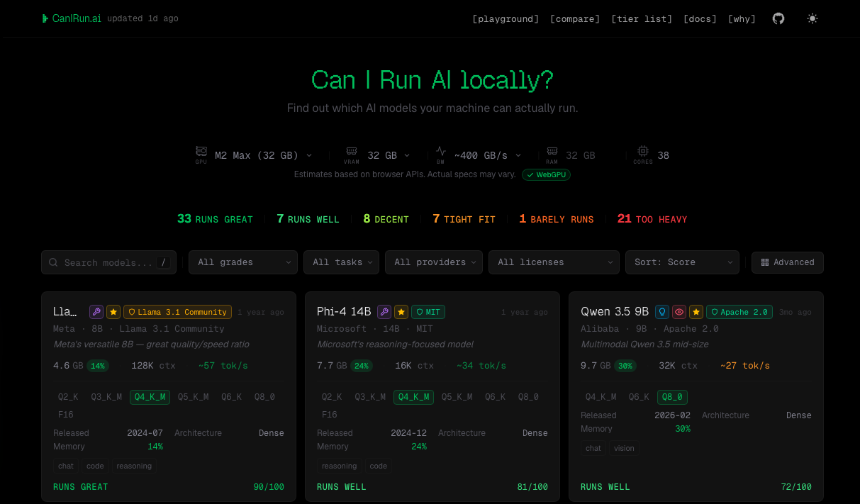
Task: Click the Phi-4 MIT license badge
Action: (x=428, y=312)
